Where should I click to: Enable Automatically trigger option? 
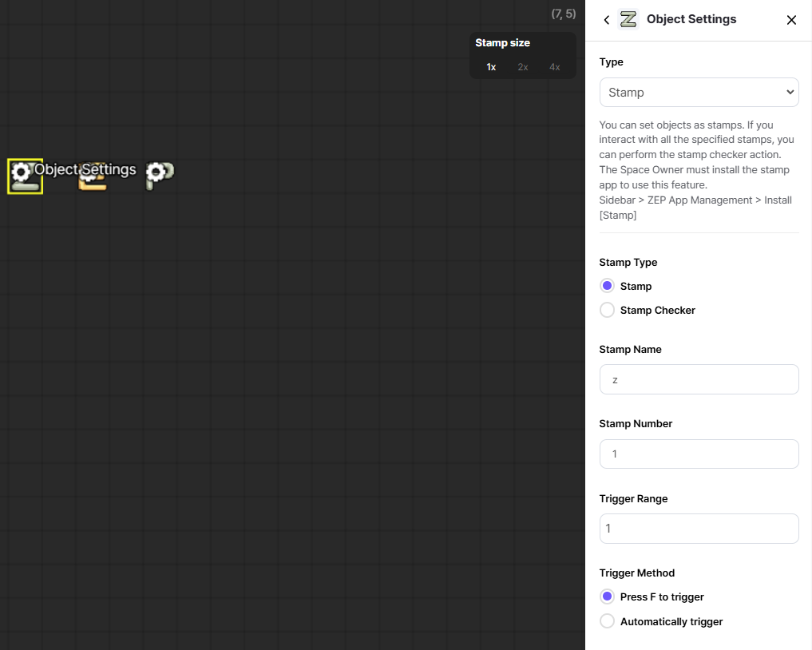point(608,621)
